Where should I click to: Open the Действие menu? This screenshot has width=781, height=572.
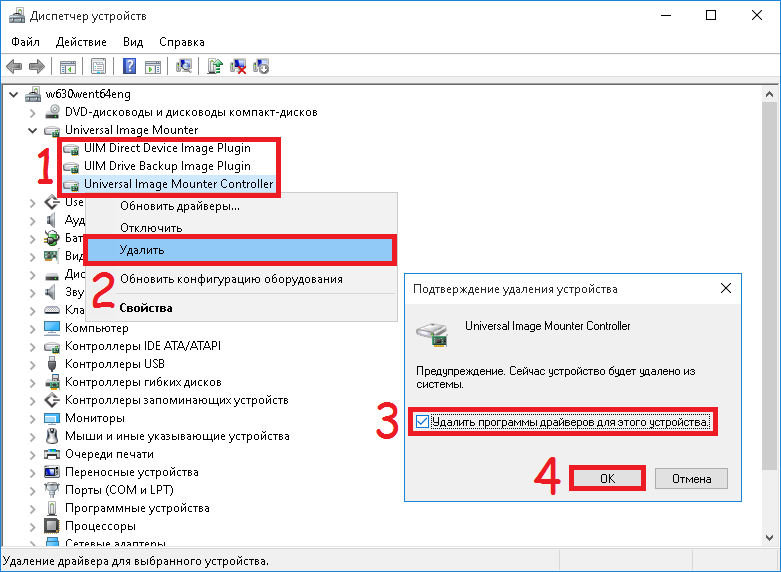pos(81,42)
